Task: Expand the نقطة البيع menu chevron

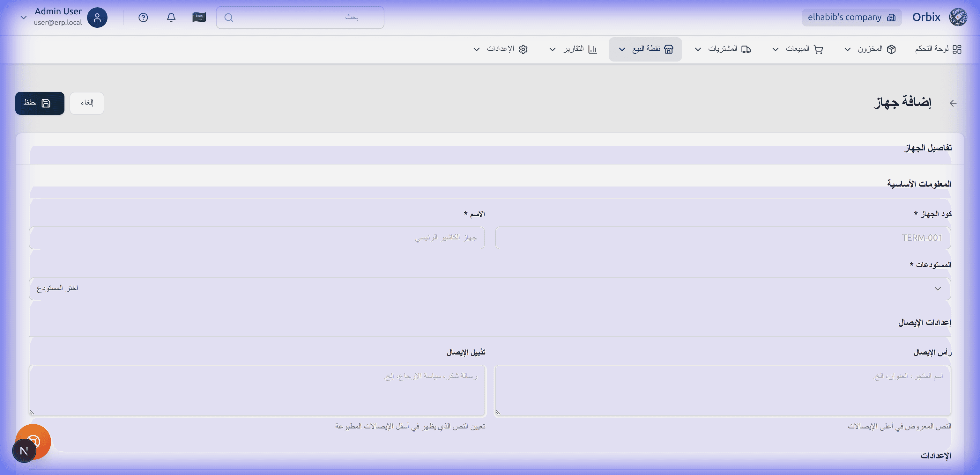Action: point(622,49)
